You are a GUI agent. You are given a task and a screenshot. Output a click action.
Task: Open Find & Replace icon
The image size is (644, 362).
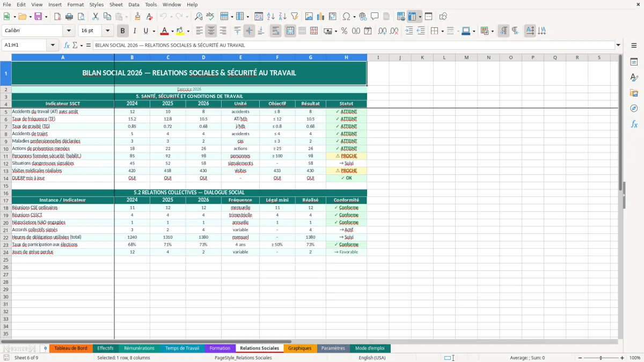199,17
